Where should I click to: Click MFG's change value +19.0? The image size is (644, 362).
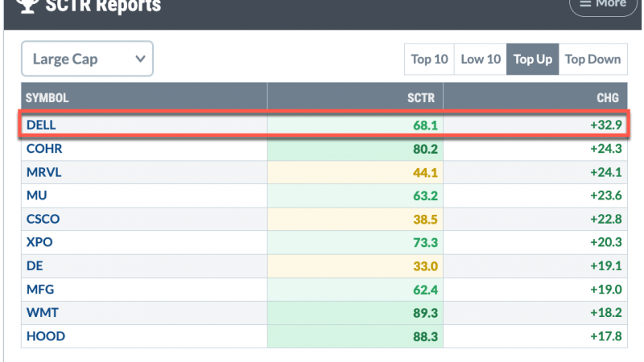606,290
